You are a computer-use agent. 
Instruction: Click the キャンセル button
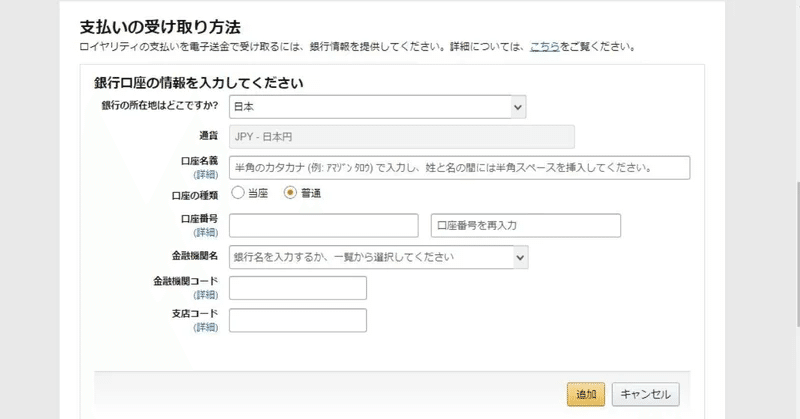point(645,394)
